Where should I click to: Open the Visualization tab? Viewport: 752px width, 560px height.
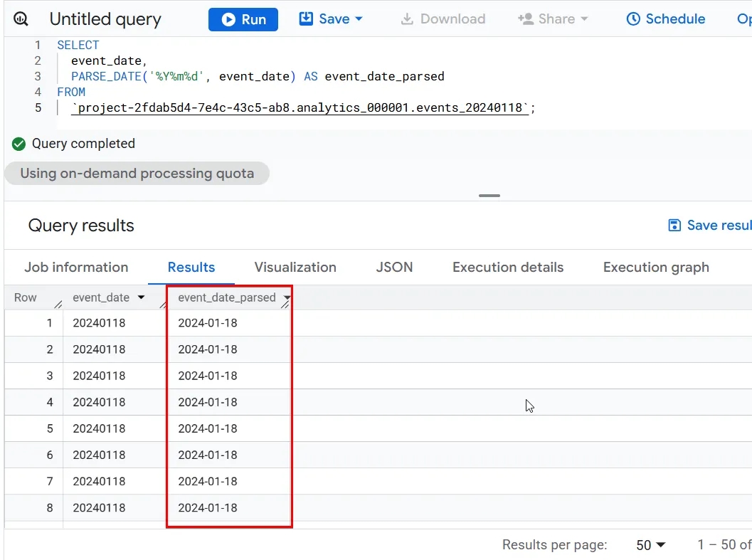pyautogui.click(x=295, y=268)
